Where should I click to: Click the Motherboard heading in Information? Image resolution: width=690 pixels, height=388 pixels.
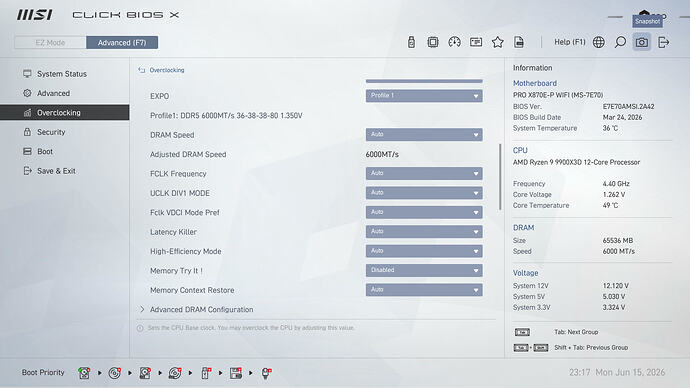[x=535, y=83]
